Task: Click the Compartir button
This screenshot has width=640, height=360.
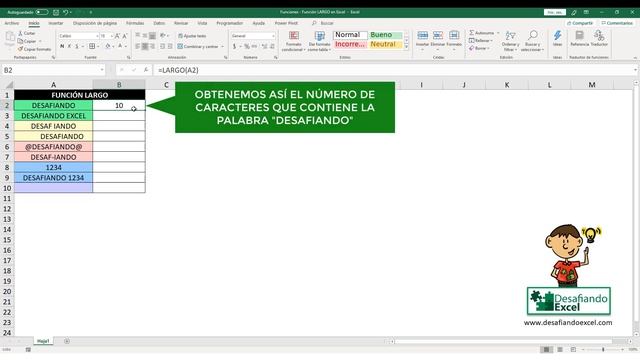Action: point(580,23)
